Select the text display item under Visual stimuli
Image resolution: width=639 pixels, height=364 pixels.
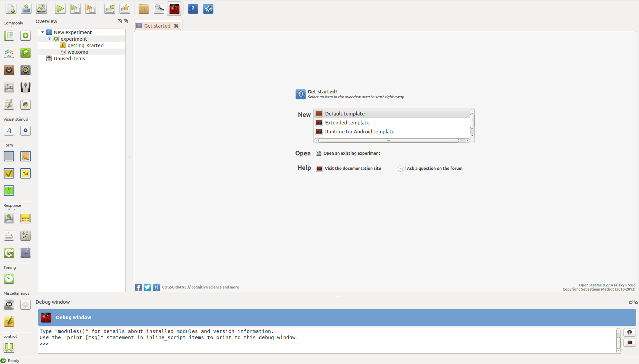9,130
